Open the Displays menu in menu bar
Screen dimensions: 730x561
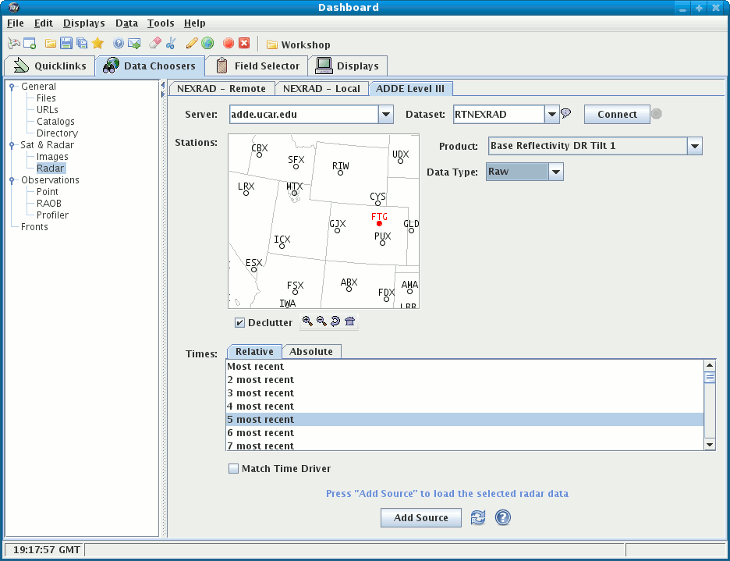(x=83, y=23)
